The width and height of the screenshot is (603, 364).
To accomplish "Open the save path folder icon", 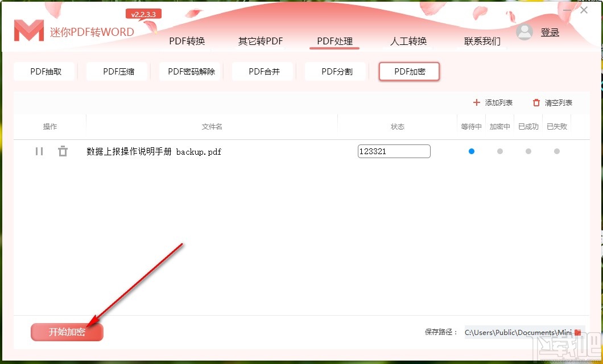I will (x=577, y=332).
